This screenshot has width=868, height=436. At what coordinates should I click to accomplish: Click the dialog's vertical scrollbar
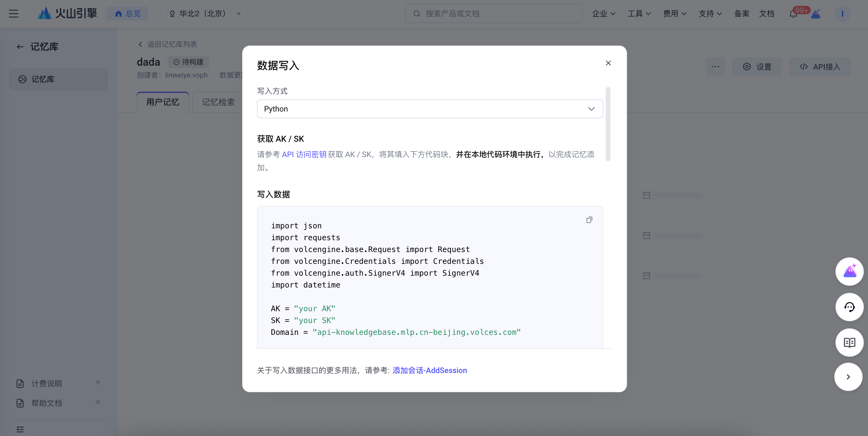[x=608, y=124]
